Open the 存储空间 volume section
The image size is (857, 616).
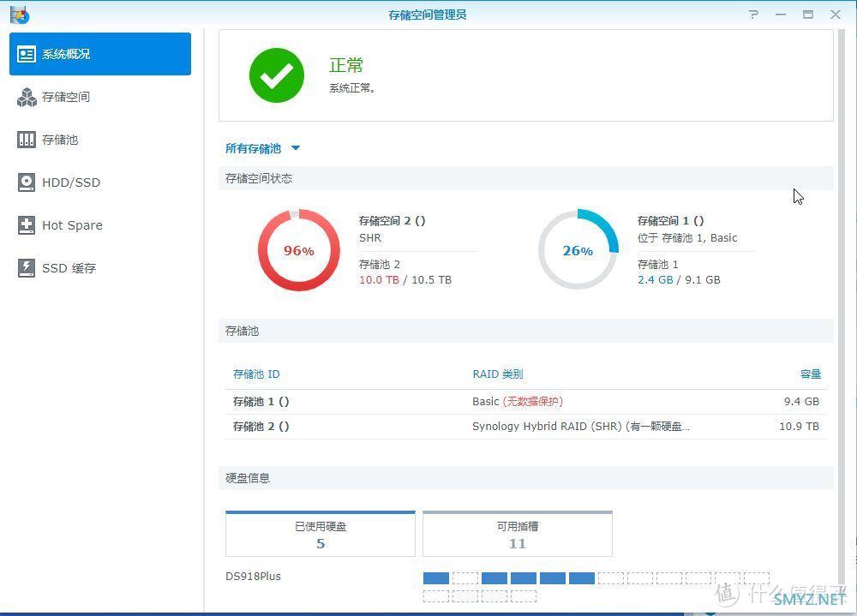click(x=100, y=97)
